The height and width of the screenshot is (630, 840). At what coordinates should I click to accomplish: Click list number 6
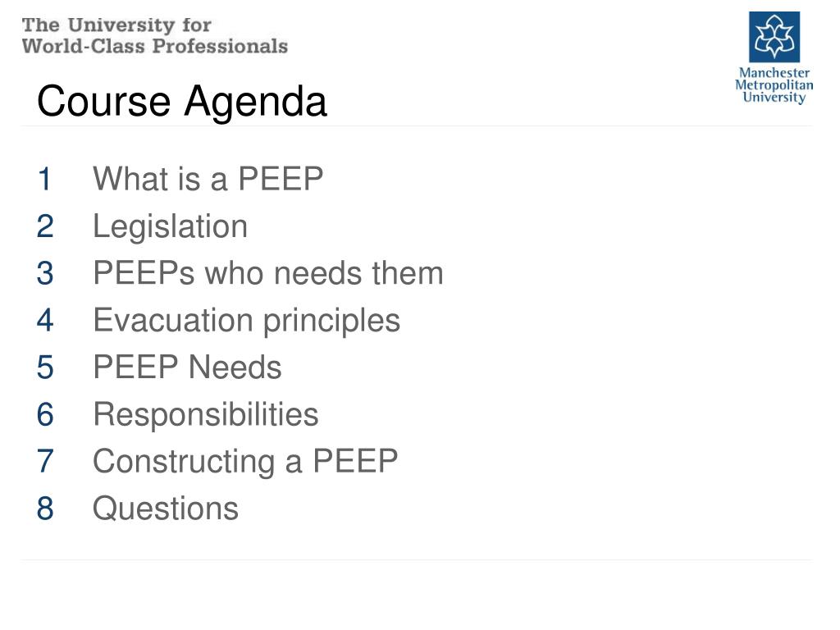(45, 415)
